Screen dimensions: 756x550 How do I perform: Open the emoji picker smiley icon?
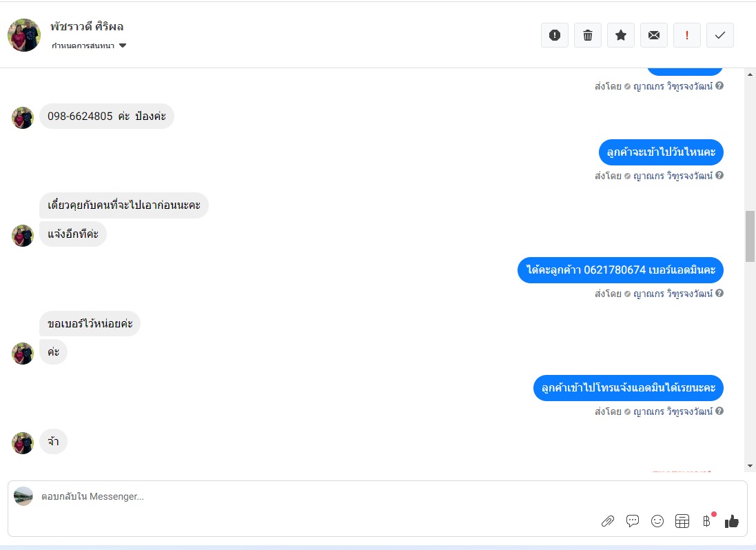click(657, 521)
